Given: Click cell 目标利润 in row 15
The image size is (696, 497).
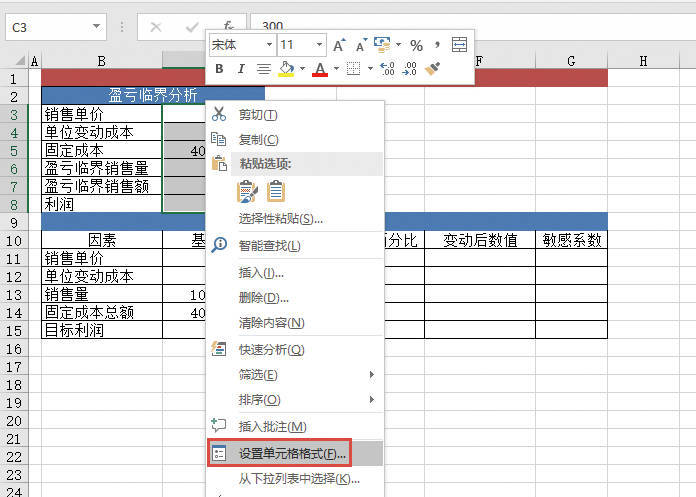Looking at the screenshot, I should pyautogui.click(x=102, y=330).
